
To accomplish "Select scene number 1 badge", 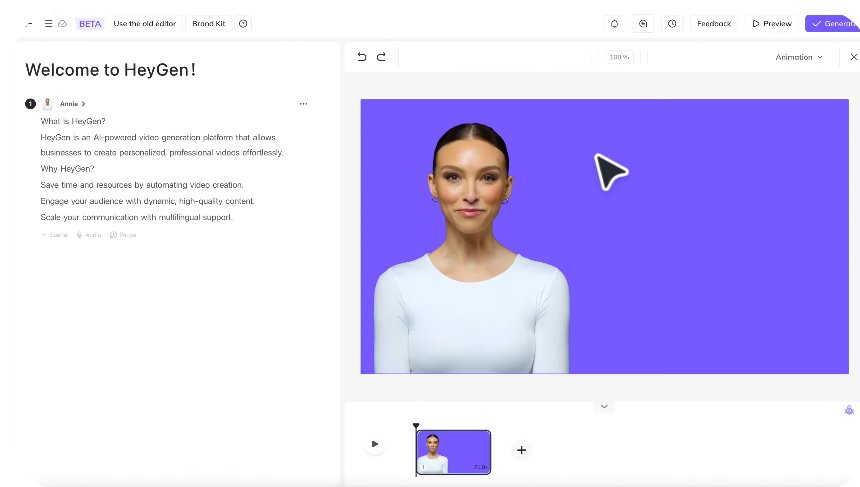I will click(30, 104).
